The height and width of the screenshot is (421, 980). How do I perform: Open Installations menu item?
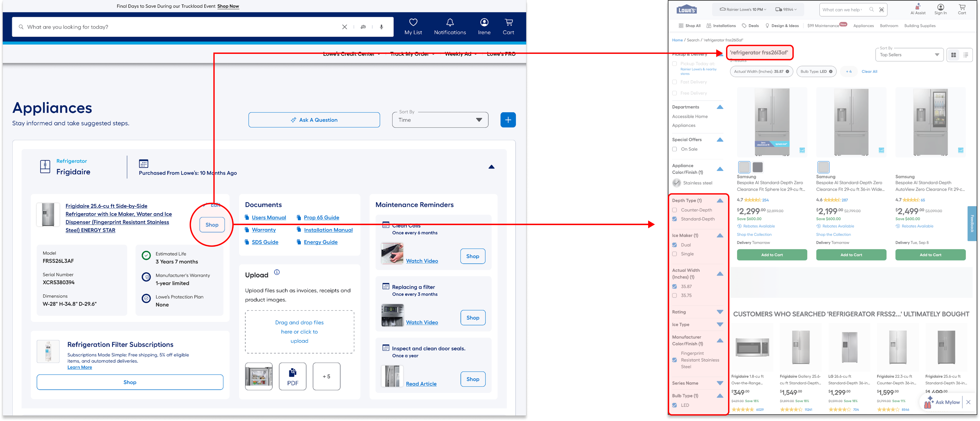(721, 26)
